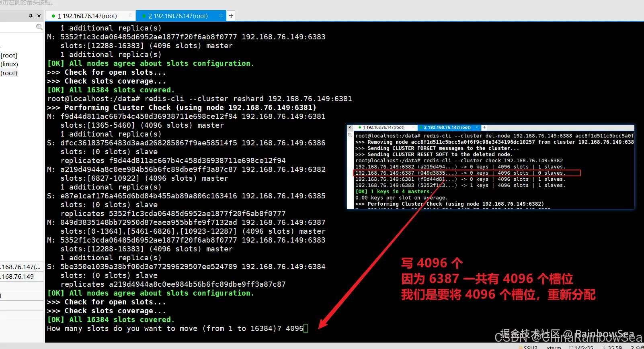Click the last 'Check for open slots...' line
The image size is (644, 349).
click(x=107, y=302)
